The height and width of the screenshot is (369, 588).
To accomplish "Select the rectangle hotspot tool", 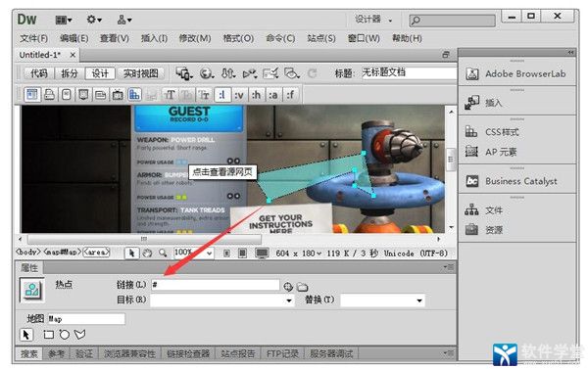I will [48, 335].
